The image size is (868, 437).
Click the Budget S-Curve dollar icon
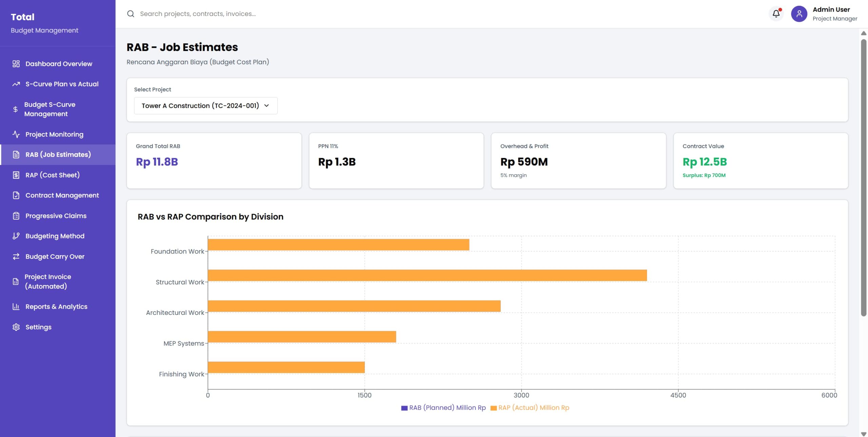coord(15,109)
